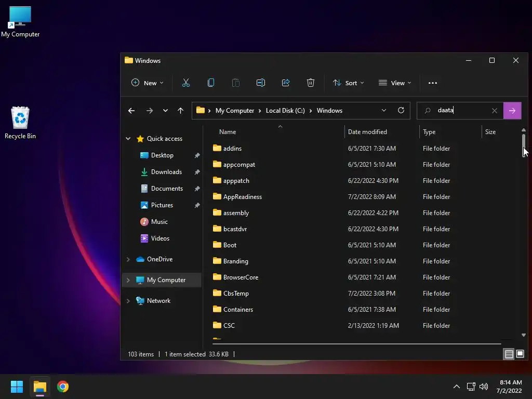The image size is (532, 399).
Task: Expand the address bar history dropdown
Action: [x=384, y=110]
